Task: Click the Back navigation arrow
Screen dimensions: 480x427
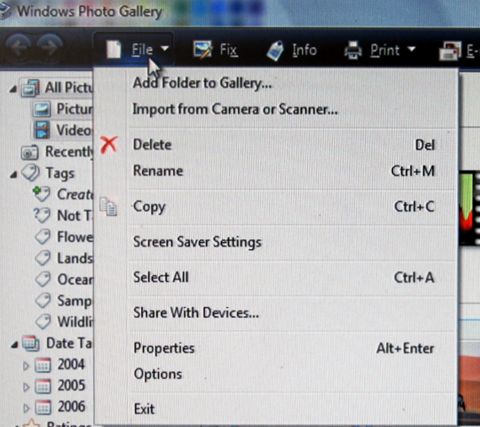Action: 18,47
